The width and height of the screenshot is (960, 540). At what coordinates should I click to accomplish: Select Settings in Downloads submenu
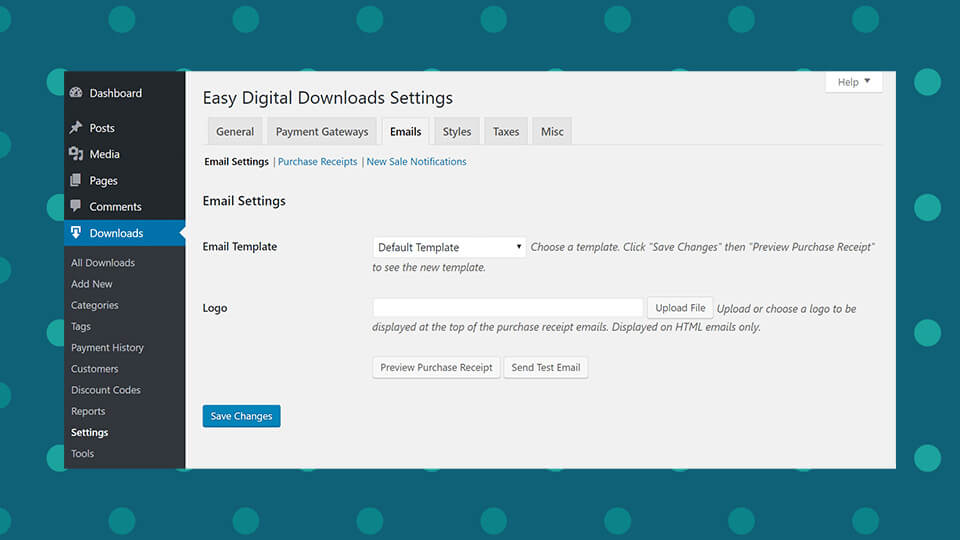coord(89,432)
